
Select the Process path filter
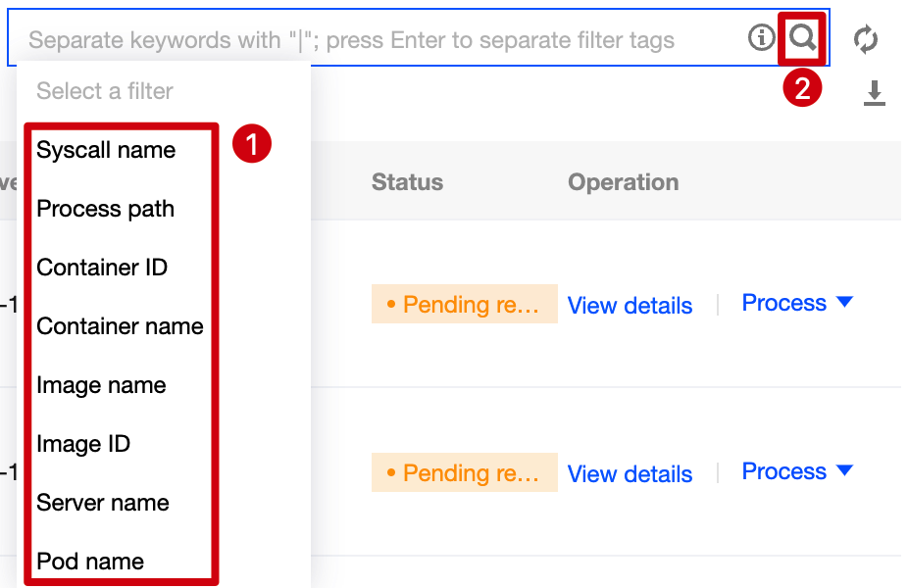coord(105,209)
